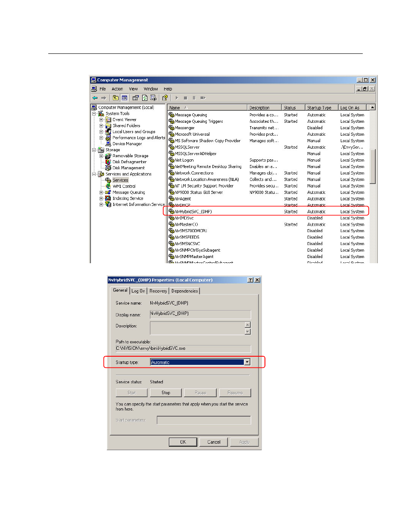Expand the Indexing Service tree node
This screenshot has width=411, height=532.
point(101,199)
